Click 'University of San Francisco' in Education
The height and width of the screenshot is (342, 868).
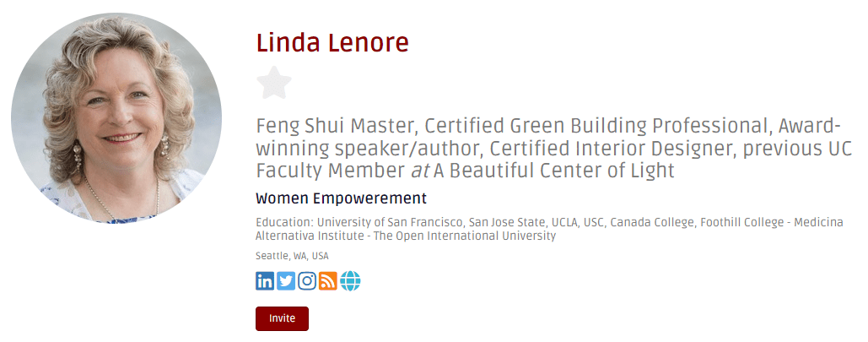[388, 222]
